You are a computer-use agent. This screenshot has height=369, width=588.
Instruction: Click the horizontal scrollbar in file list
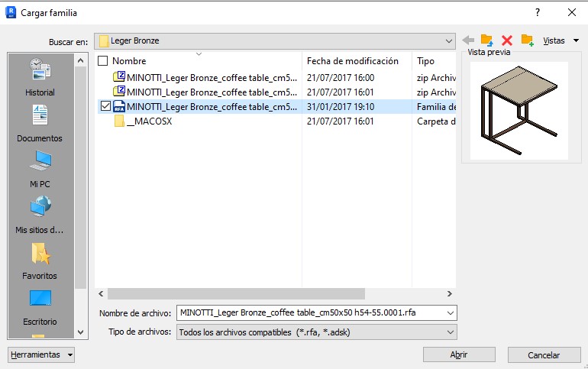tap(236, 293)
